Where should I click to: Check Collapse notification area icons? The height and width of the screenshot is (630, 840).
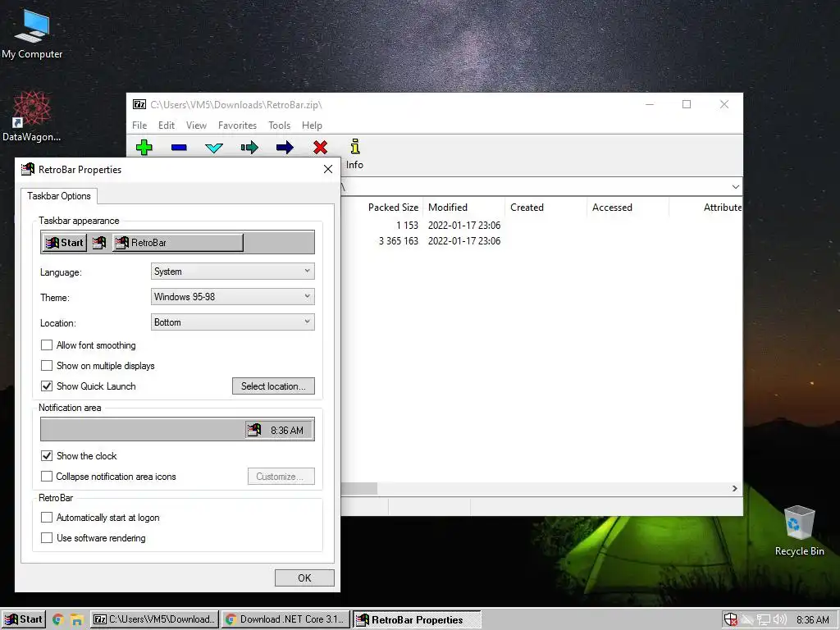click(x=47, y=476)
